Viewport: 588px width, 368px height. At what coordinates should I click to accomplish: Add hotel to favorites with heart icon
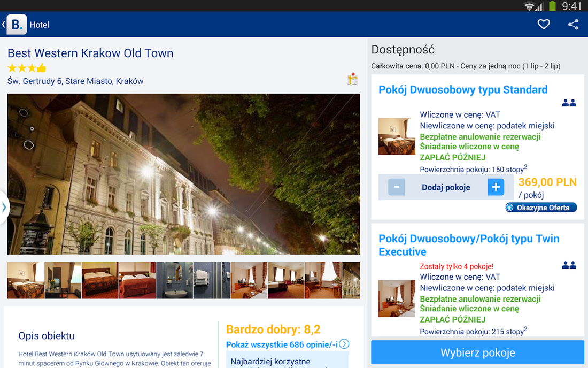(544, 25)
